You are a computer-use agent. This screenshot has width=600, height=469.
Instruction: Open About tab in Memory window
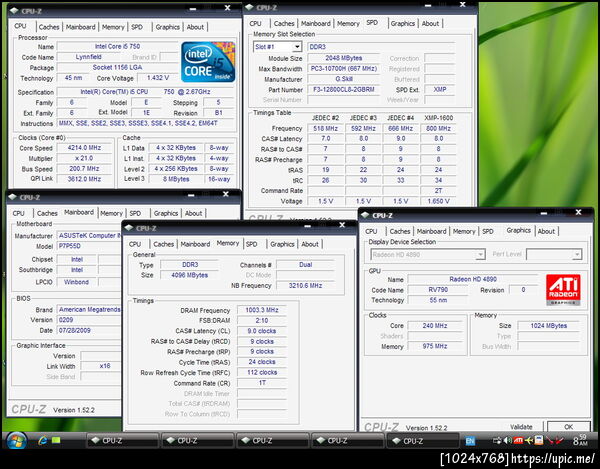tap(310, 244)
